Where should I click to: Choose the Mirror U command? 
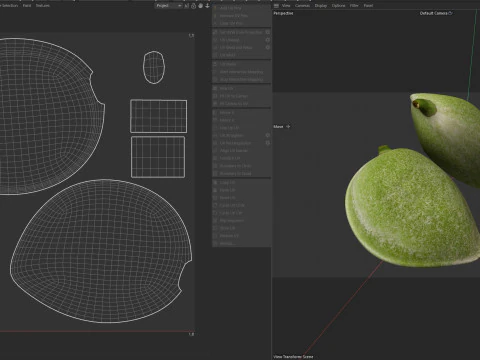[242, 113]
